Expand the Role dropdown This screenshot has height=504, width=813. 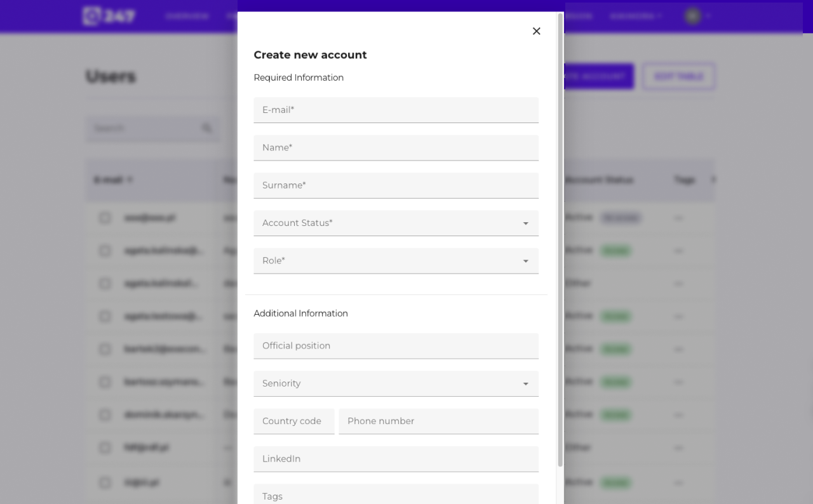pyautogui.click(x=396, y=260)
